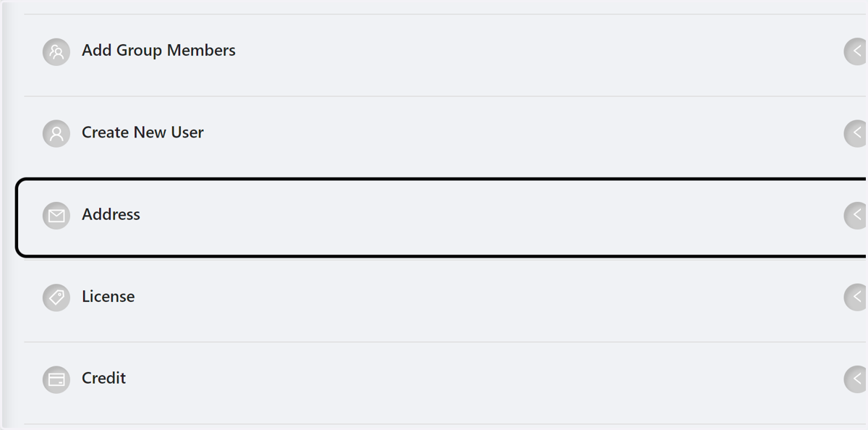
Task: Click the Create New User person icon
Action: 56,133
